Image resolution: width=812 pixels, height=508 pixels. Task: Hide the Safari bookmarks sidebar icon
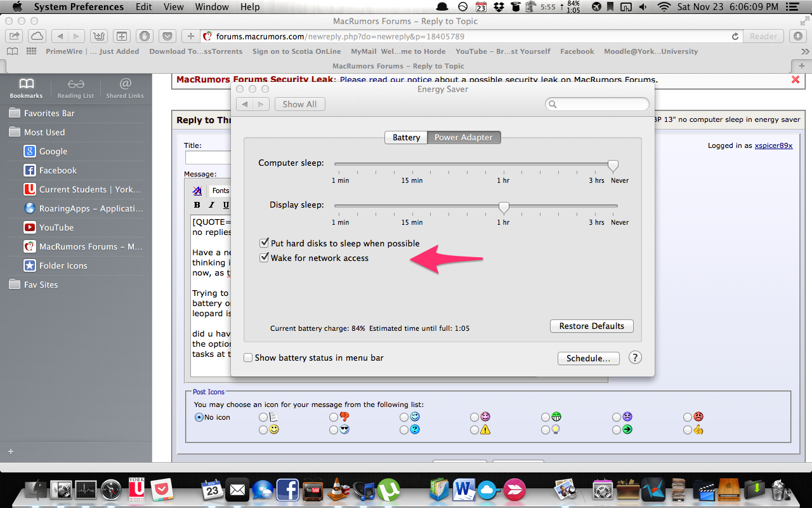click(12, 51)
